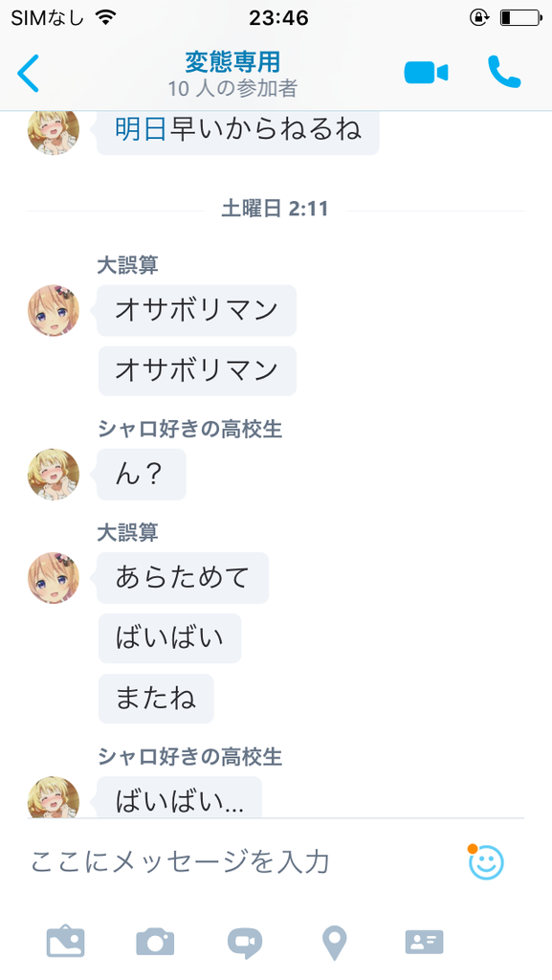Screen dimensions: 552x980
Task: View 10 人の参加者 participants list
Action: [x=232, y=89]
